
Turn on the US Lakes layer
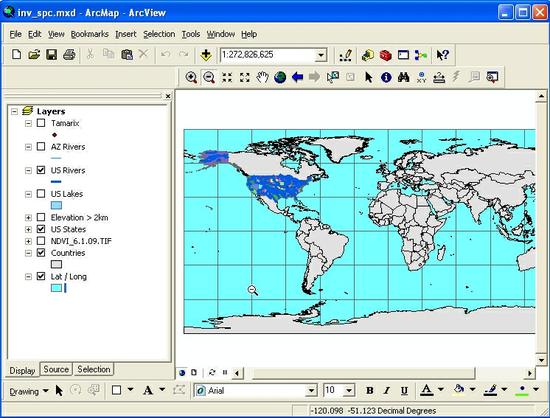[41, 194]
